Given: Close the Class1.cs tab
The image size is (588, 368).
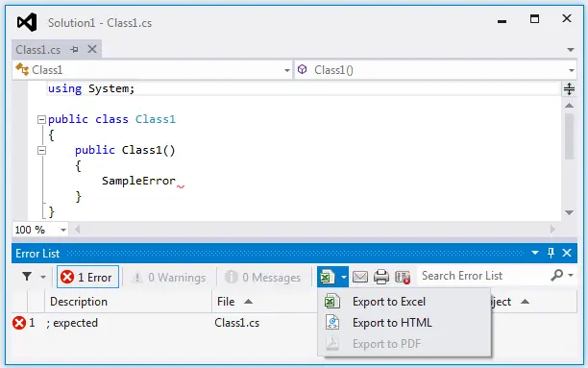Looking at the screenshot, I should (x=92, y=49).
